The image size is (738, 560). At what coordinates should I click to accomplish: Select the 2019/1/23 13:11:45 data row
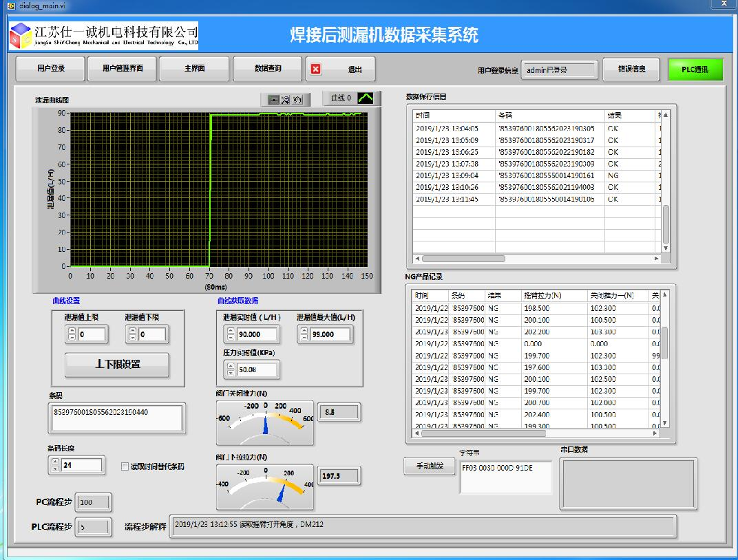[x=537, y=199]
